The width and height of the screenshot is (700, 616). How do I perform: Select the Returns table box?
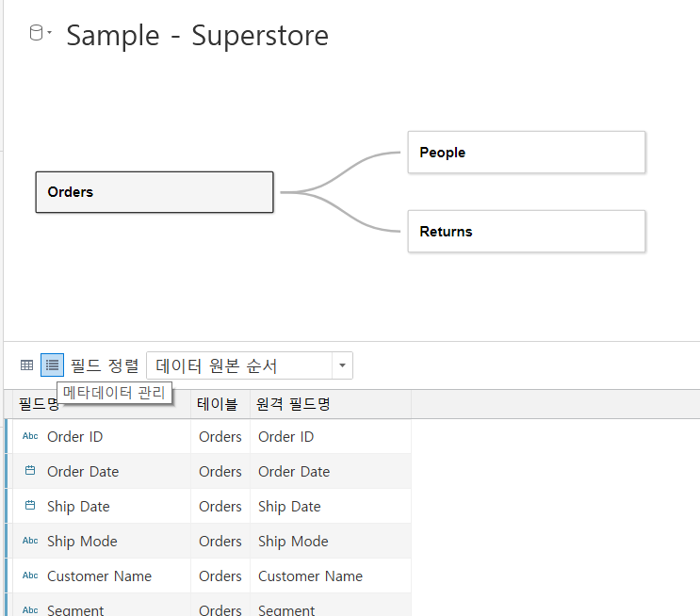click(527, 231)
